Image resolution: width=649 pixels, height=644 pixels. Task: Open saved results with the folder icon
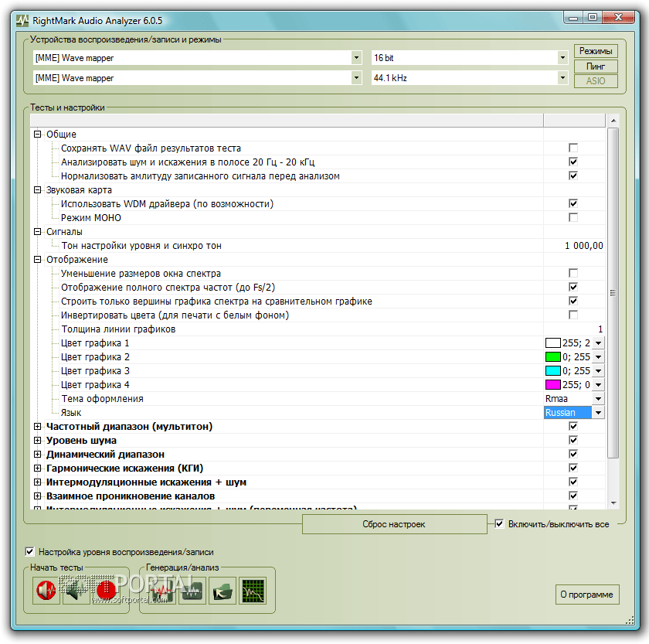pyautogui.click(x=223, y=591)
